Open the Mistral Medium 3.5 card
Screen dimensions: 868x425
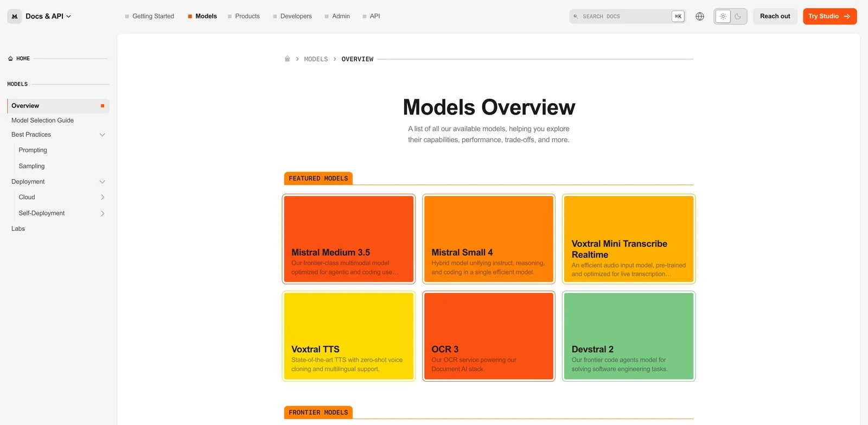(x=349, y=239)
